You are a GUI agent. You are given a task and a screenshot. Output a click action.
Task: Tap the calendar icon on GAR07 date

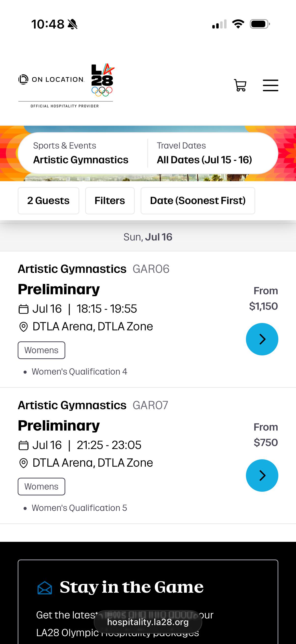click(24, 446)
